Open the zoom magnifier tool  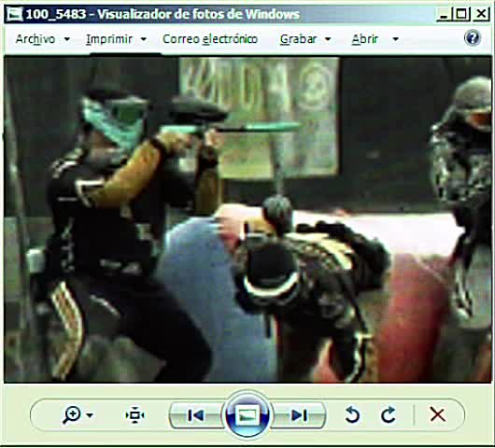(x=72, y=415)
